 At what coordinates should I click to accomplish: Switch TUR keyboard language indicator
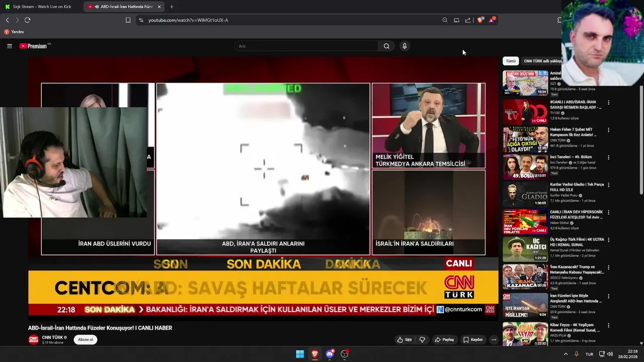click(x=589, y=354)
